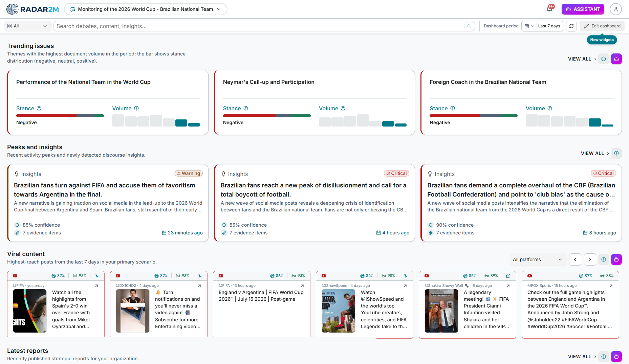
Task: Click help icon next to Peaks and insights
Action: 616,153
